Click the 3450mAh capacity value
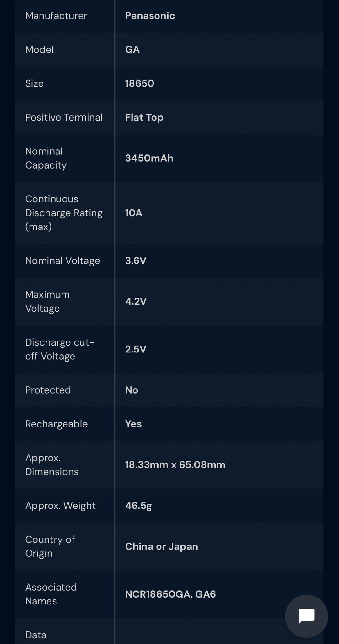The height and width of the screenshot is (644, 339). tap(149, 158)
